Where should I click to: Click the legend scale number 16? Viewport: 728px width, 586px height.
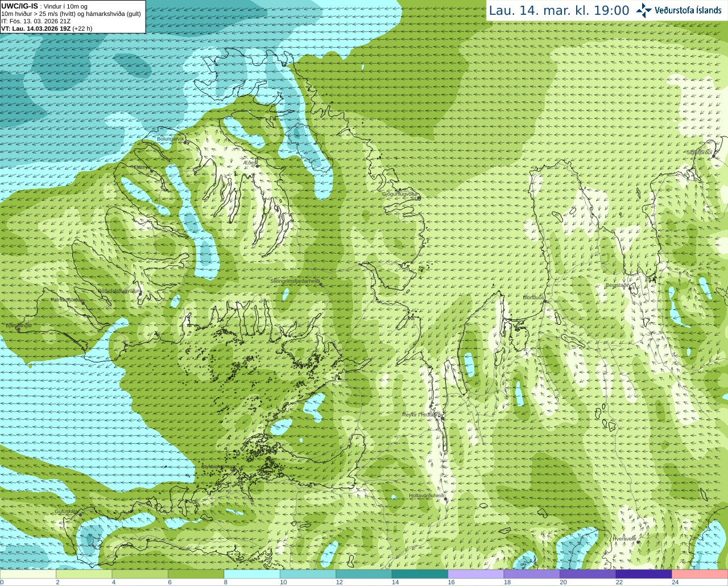tap(451, 582)
